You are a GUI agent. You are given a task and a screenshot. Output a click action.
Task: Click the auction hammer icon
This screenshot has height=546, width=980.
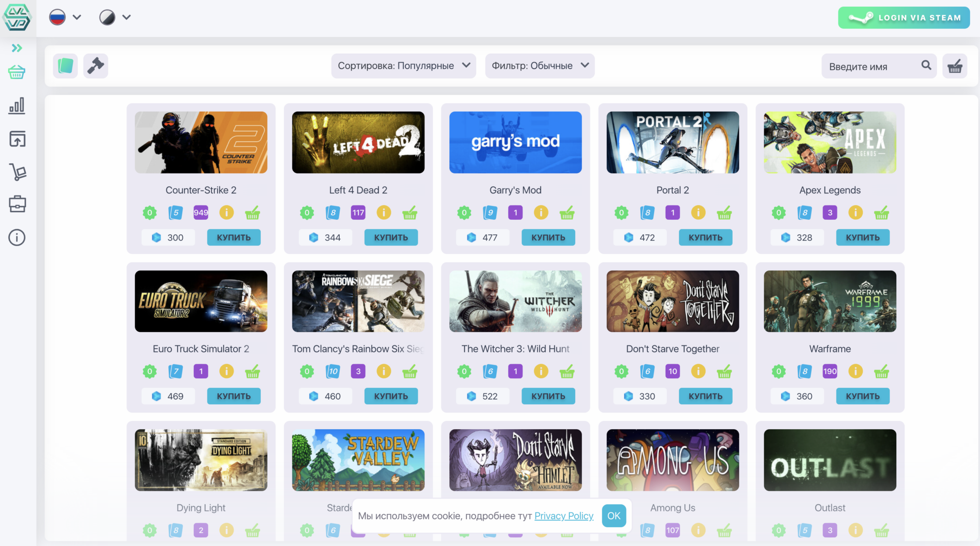[96, 66]
